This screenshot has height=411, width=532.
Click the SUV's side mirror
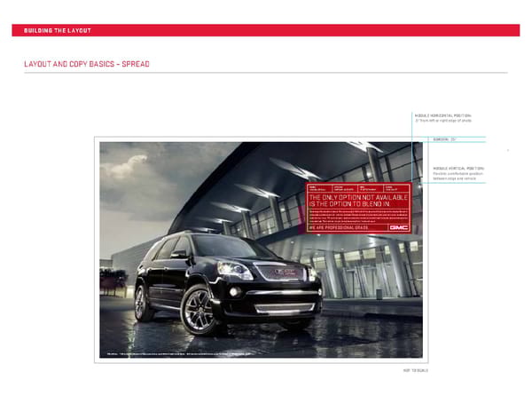[x=179, y=254]
